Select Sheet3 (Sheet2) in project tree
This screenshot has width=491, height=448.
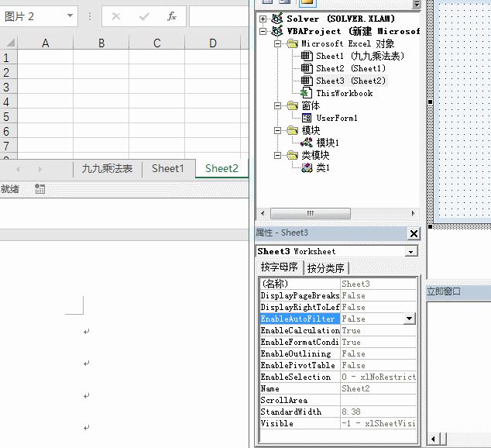pyautogui.click(x=351, y=81)
